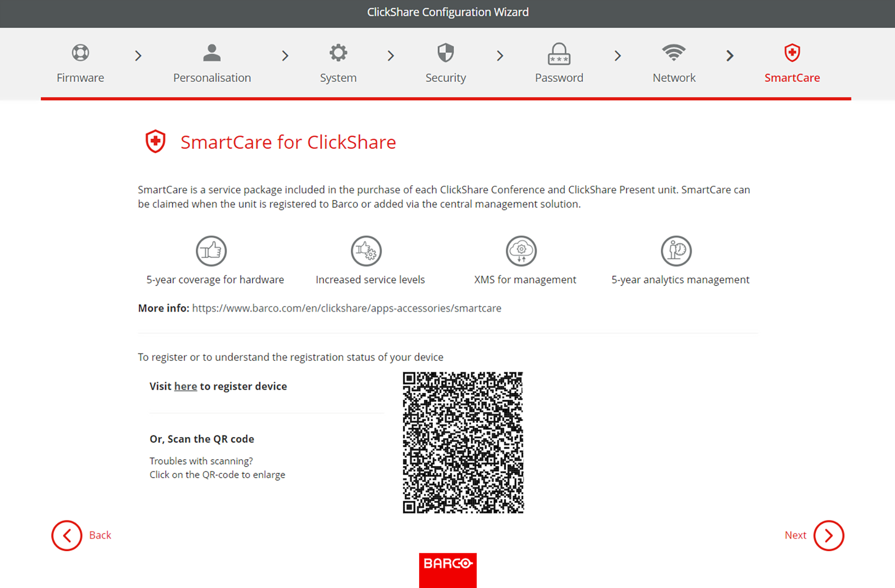
Task: Open the Personalisation step
Action: pos(212,78)
